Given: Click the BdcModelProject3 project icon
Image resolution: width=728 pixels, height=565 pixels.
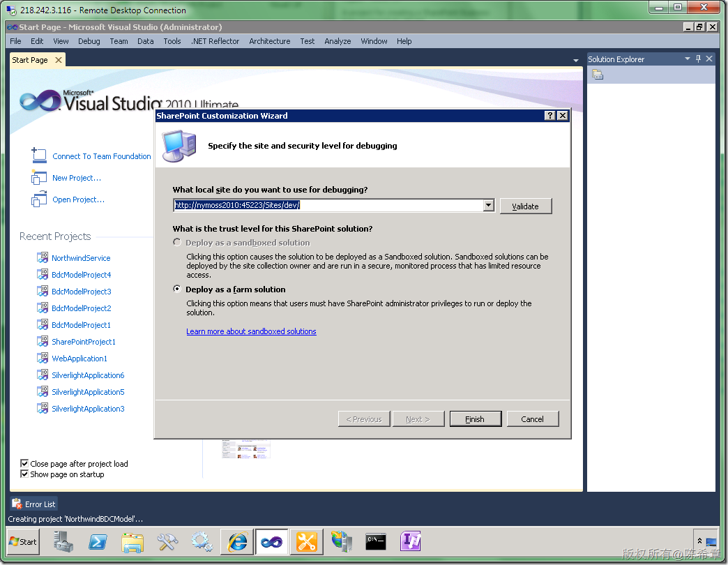Looking at the screenshot, I should [43, 291].
